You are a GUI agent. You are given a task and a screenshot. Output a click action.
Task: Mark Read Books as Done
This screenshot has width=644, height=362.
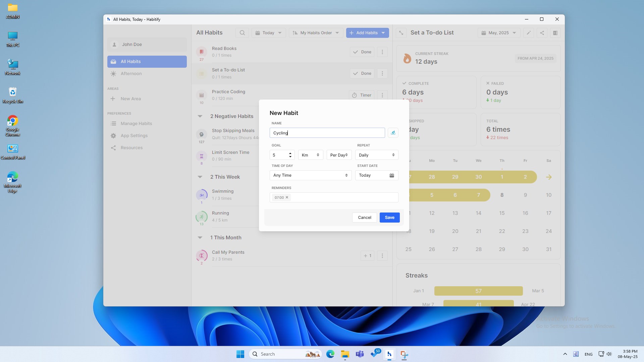tap(362, 52)
